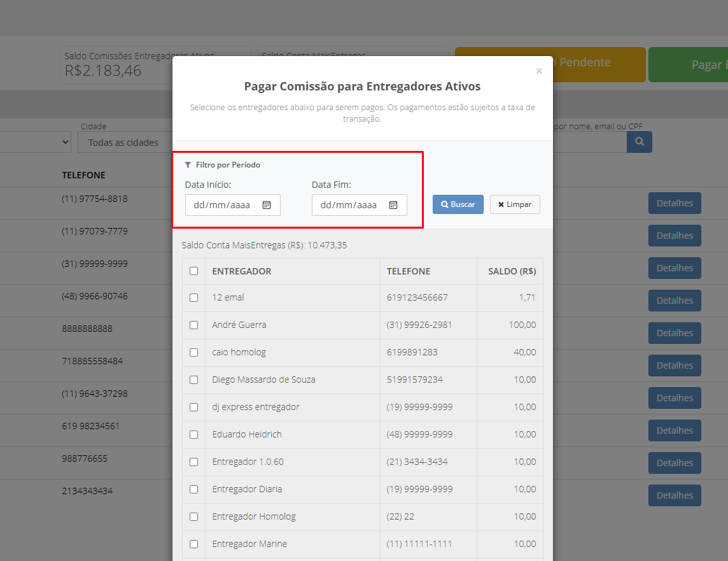Open Detalhes for phone (11) 97754-8818

pyautogui.click(x=675, y=203)
